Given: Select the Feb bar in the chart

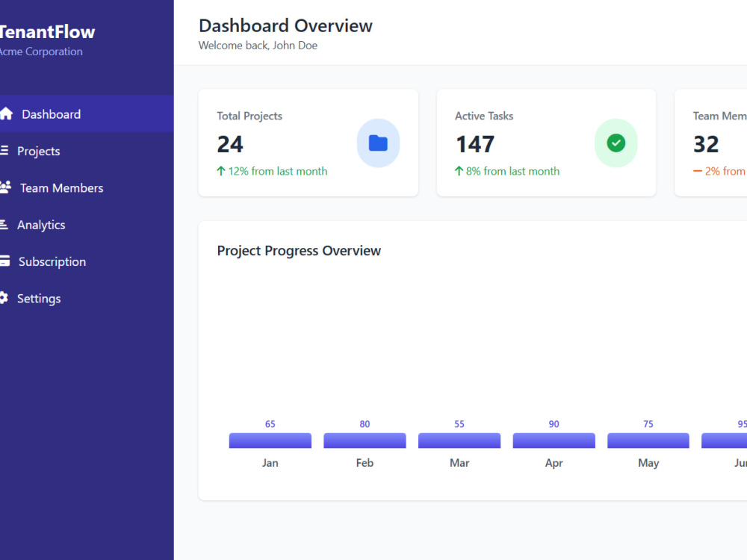Looking at the screenshot, I should tap(365, 441).
